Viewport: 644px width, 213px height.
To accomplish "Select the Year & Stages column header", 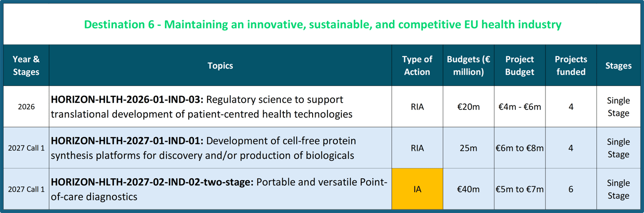I will point(26,66).
